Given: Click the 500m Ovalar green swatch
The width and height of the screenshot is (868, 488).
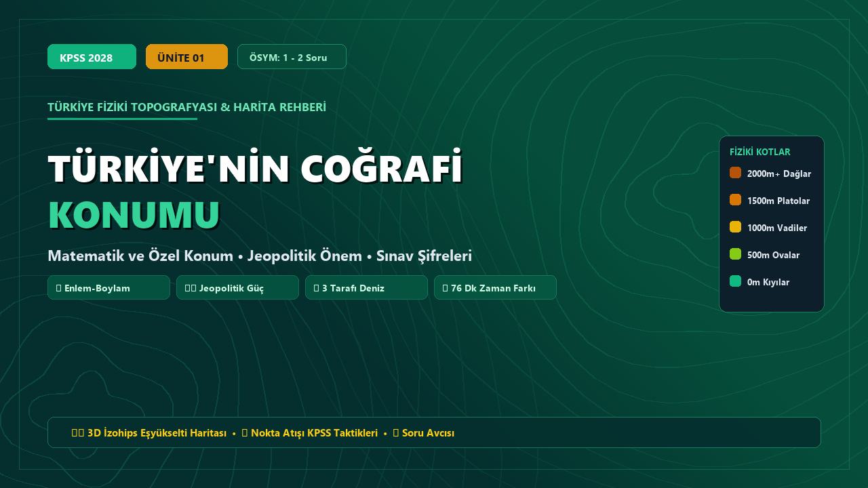Looking at the screenshot, I should [x=735, y=254].
